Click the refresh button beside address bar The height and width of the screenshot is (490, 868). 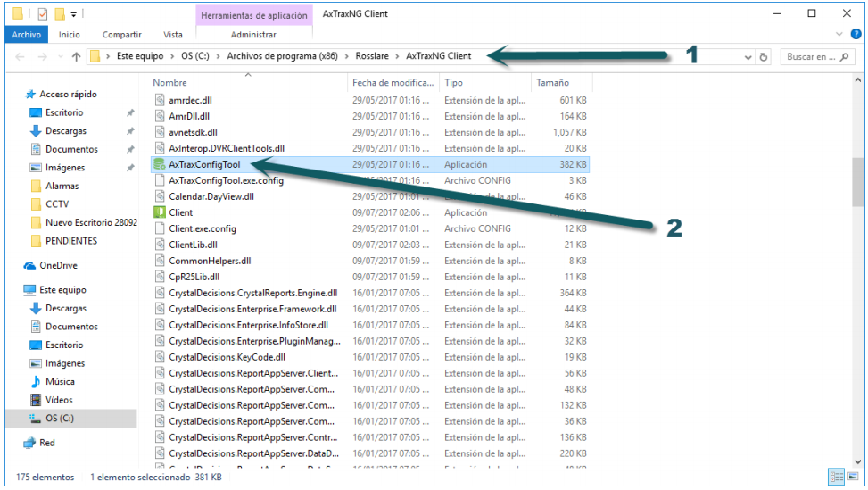click(764, 56)
